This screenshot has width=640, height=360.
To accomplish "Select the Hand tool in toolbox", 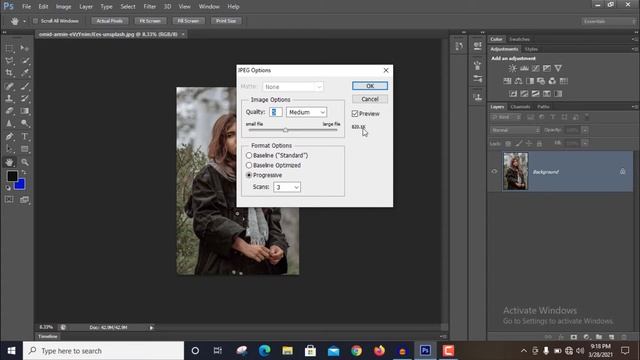I will (9, 162).
